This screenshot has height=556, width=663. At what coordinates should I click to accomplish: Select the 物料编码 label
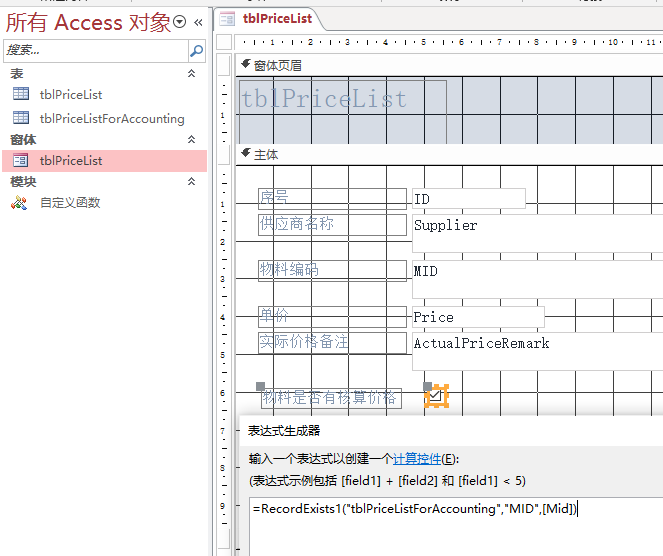332,271
